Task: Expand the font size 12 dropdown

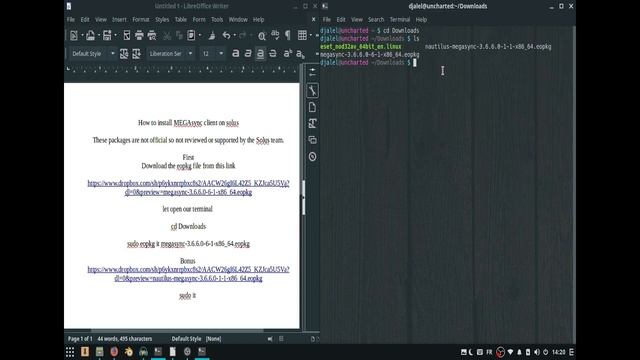Action: (221, 53)
